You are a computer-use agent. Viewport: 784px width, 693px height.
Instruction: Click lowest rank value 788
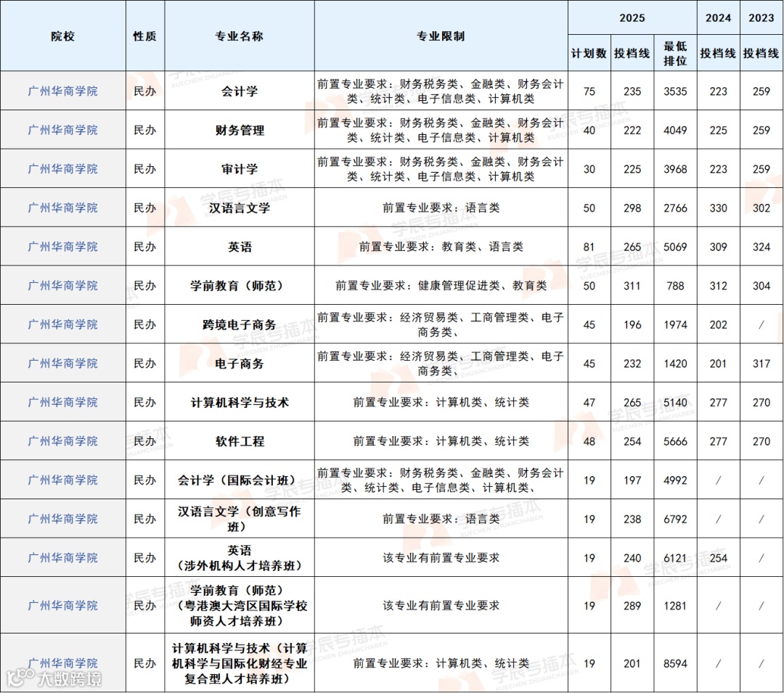(x=675, y=285)
